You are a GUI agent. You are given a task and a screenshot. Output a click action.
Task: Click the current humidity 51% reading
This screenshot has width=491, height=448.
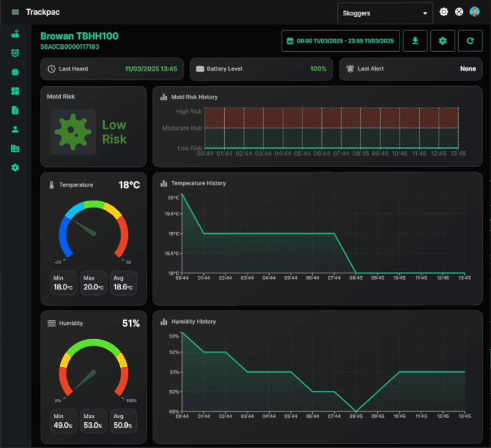(x=131, y=324)
